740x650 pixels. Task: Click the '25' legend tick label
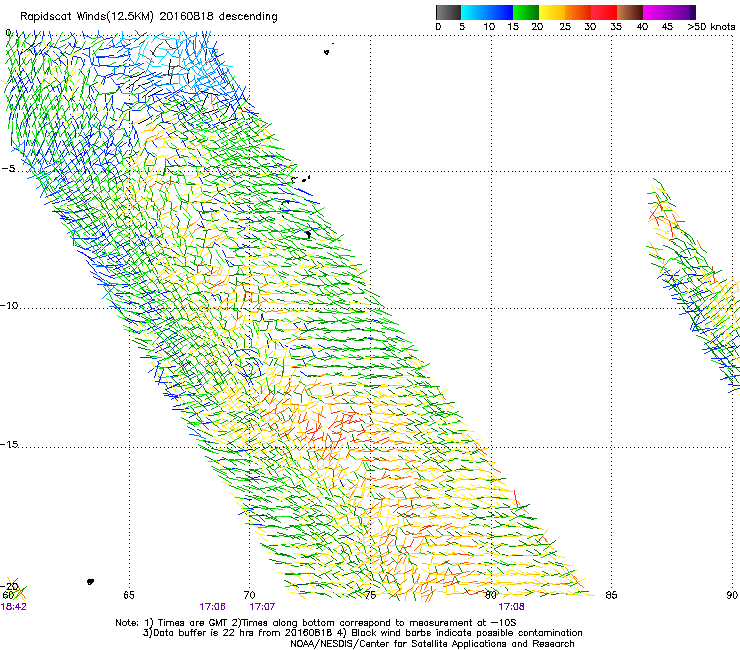[x=565, y=27]
